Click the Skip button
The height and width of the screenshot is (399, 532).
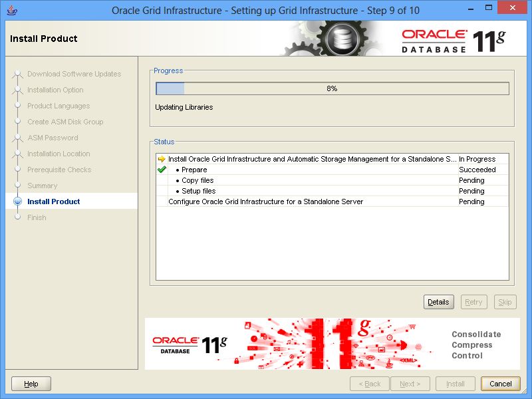pyautogui.click(x=505, y=302)
